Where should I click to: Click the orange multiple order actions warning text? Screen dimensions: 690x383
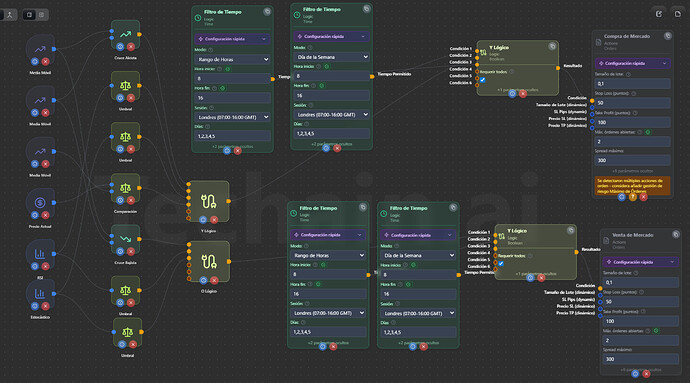632,186
